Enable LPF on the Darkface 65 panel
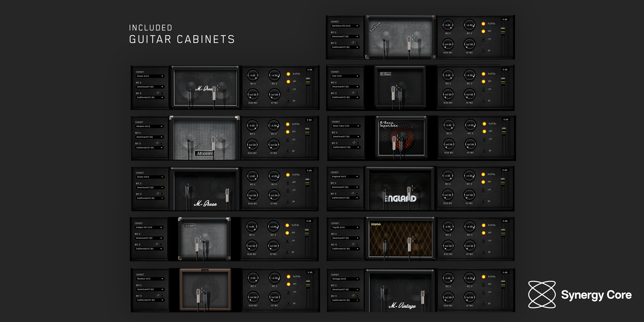 click(x=483, y=39)
